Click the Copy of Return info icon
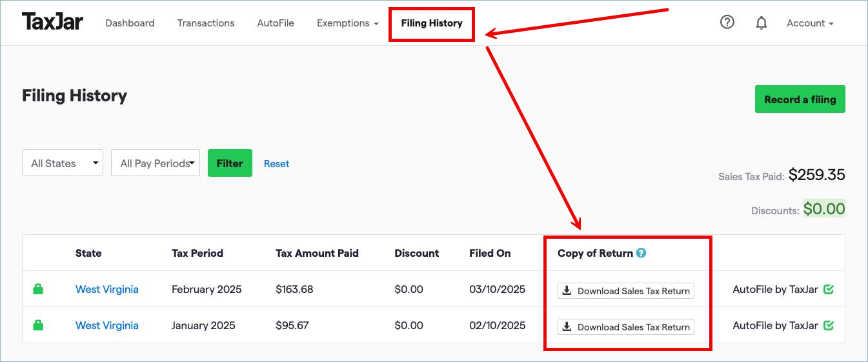Image resolution: width=868 pixels, height=362 pixels. pyautogui.click(x=641, y=253)
